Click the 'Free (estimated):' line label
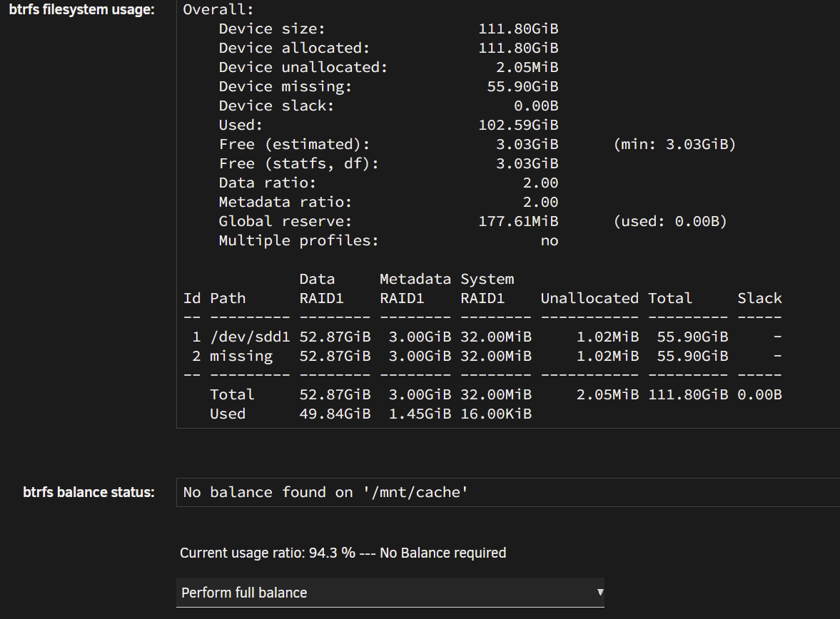The width and height of the screenshot is (840, 619). point(294,145)
